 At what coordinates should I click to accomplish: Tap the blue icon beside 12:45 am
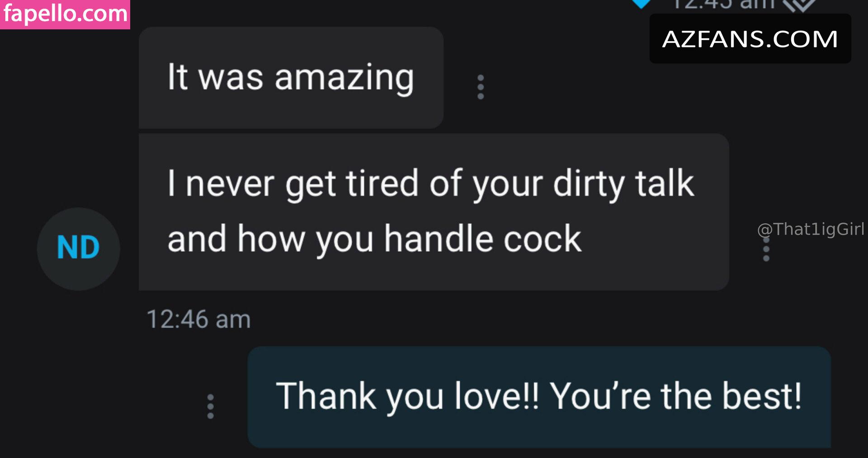point(641,4)
